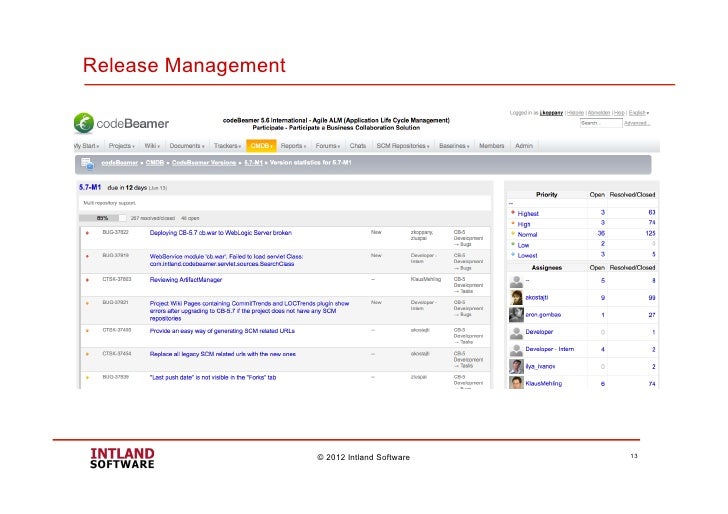Click the codeBeamer green logo icon
The width and height of the screenshot is (728, 514).
tap(84, 123)
